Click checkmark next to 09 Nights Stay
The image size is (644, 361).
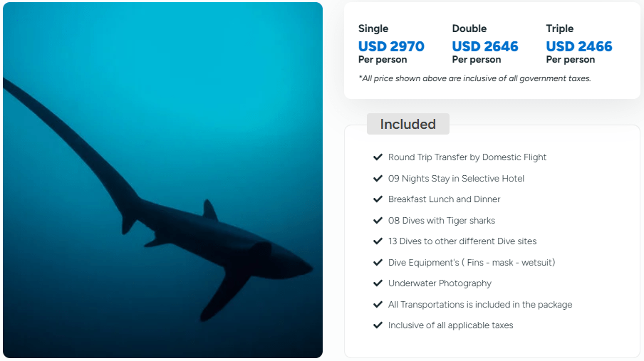pos(378,178)
